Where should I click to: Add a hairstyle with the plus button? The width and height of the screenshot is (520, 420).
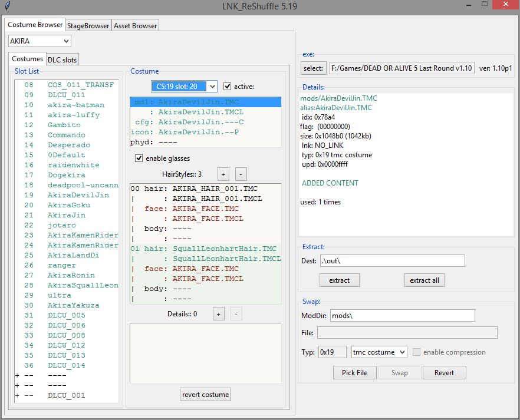(x=223, y=174)
